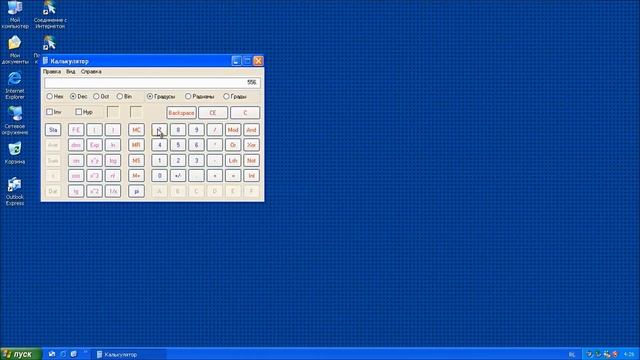
Task: Open the Вид menu
Action: [71, 71]
